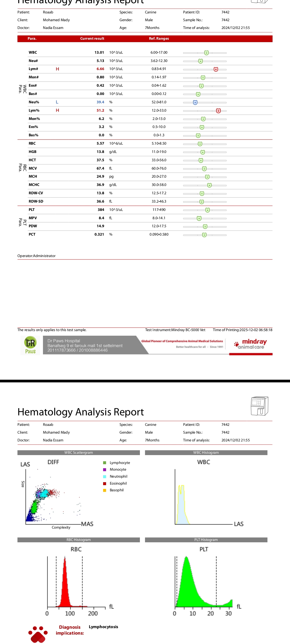Click the red paw icon beside Diagnosis implications
This screenshot has width=290, height=644.
click(38, 634)
